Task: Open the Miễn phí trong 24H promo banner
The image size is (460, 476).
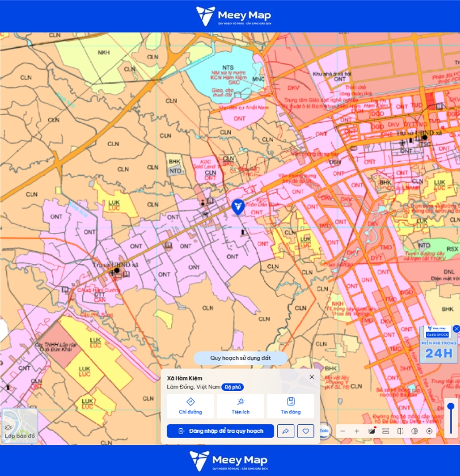Action: coord(439,344)
